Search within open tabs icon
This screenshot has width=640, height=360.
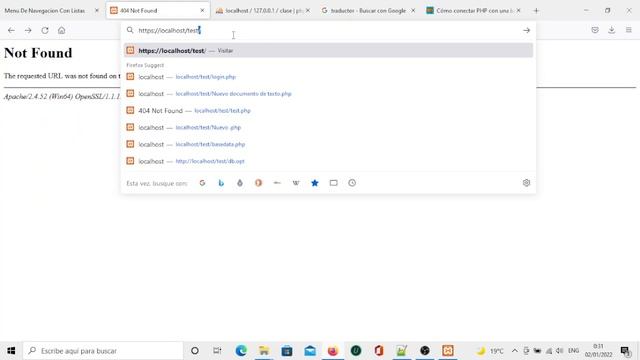pyautogui.click(x=333, y=183)
